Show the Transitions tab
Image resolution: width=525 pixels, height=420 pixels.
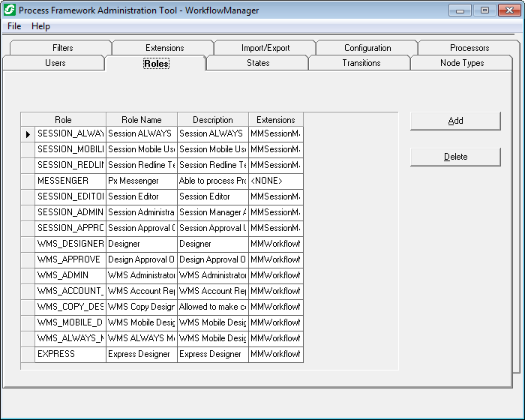click(x=361, y=63)
